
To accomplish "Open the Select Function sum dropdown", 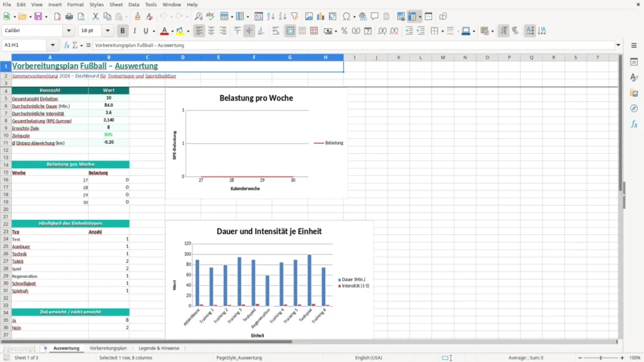I will (x=81, y=45).
